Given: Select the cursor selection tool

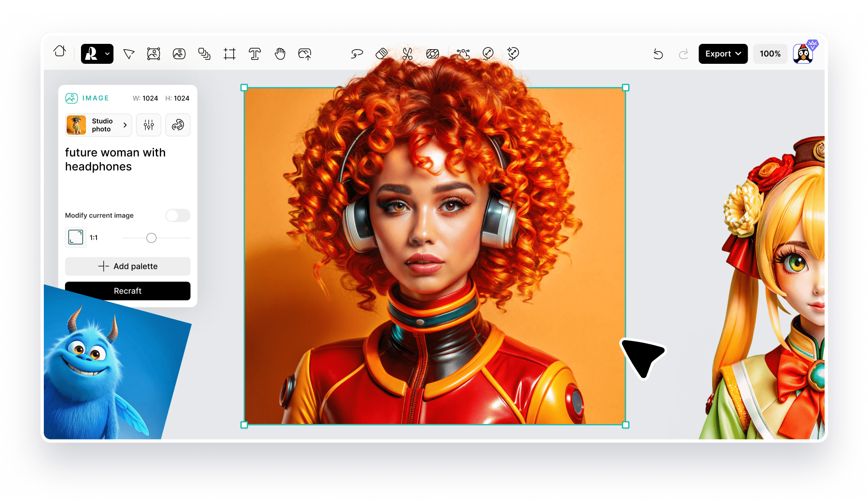Looking at the screenshot, I should pyautogui.click(x=128, y=54).
